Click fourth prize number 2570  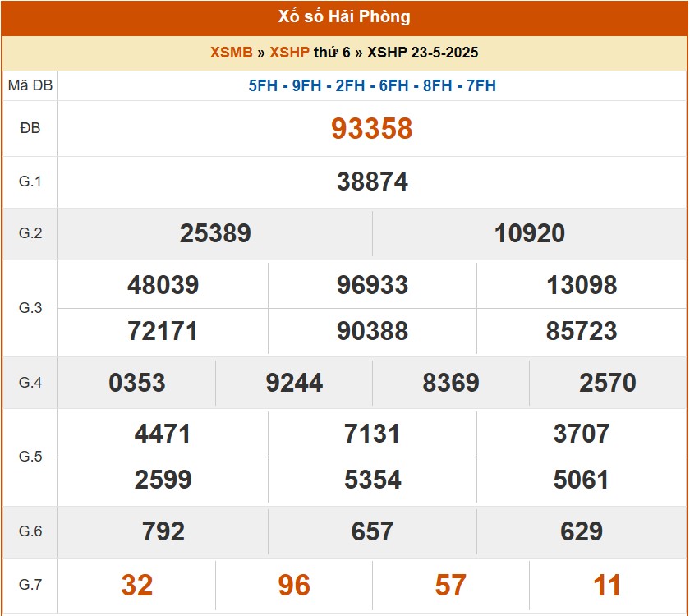tap(608, 383)
